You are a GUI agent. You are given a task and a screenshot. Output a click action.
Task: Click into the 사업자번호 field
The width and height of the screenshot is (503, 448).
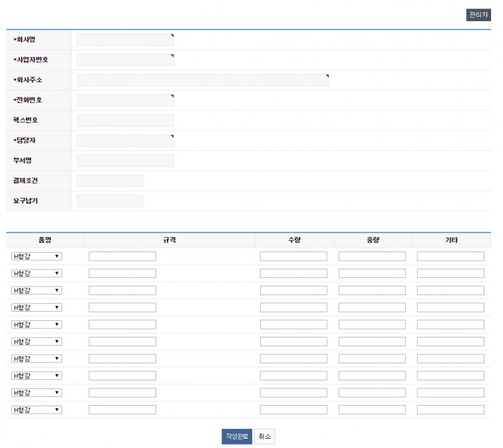(x=125, y=60)
